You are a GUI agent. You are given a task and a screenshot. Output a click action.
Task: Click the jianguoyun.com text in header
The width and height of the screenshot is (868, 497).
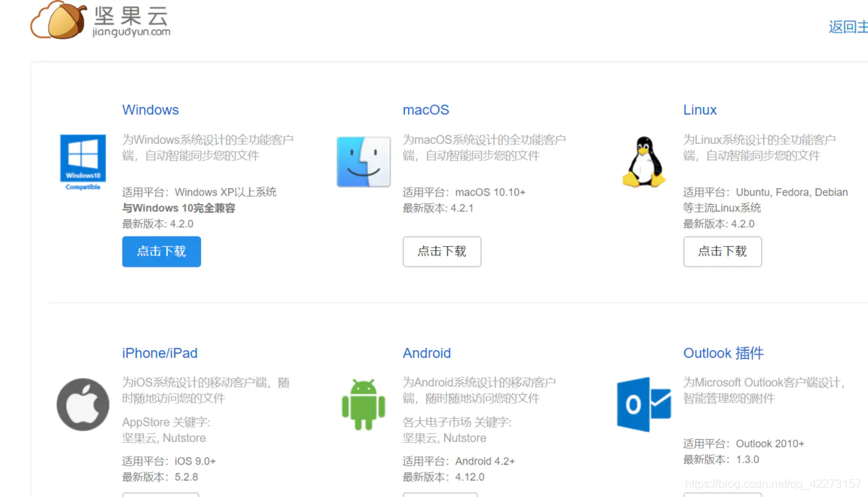tap(132, 32)
